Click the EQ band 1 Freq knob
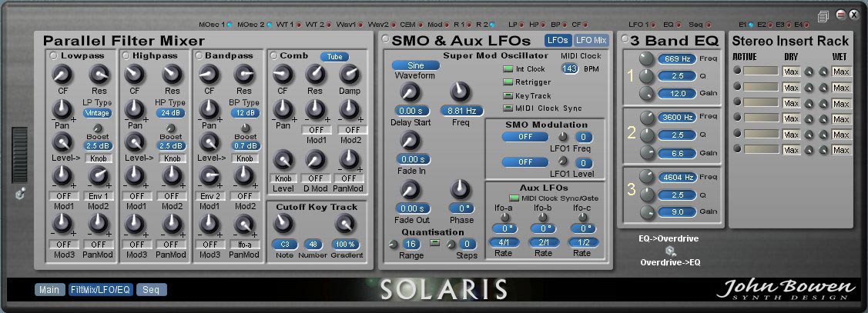Viewport: 868px width, 313px height. pos(647,58)
